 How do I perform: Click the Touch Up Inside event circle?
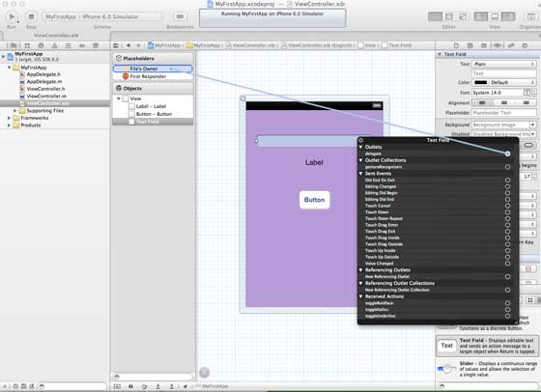(x=507, y=251)
